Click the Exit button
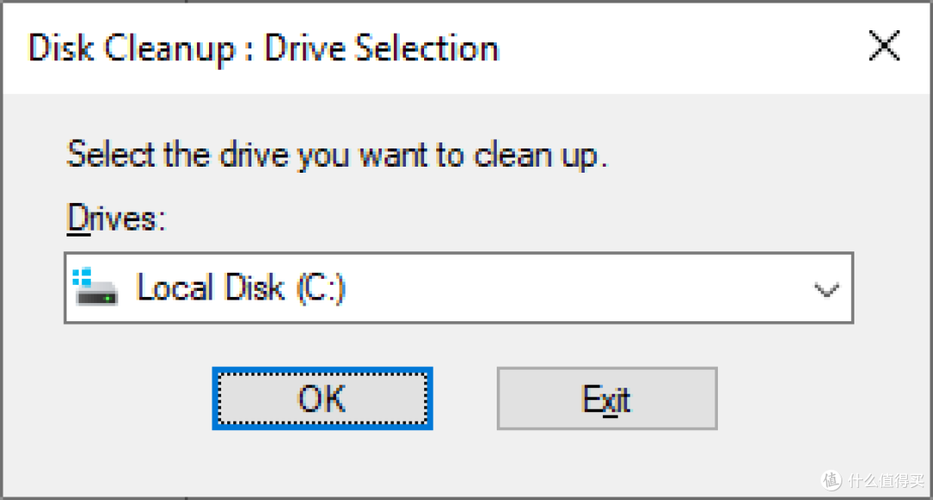Image resolution: width=933 pixels, height=500 pixels. click(x=606, y=400)
